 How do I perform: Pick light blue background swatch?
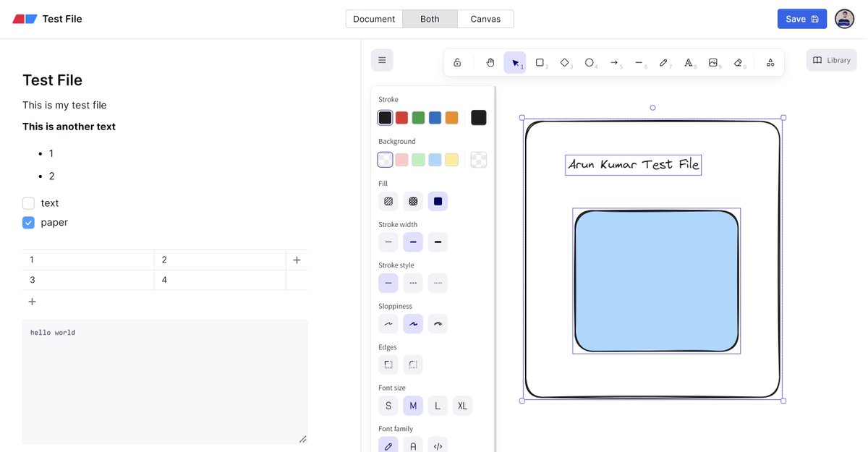435,160
